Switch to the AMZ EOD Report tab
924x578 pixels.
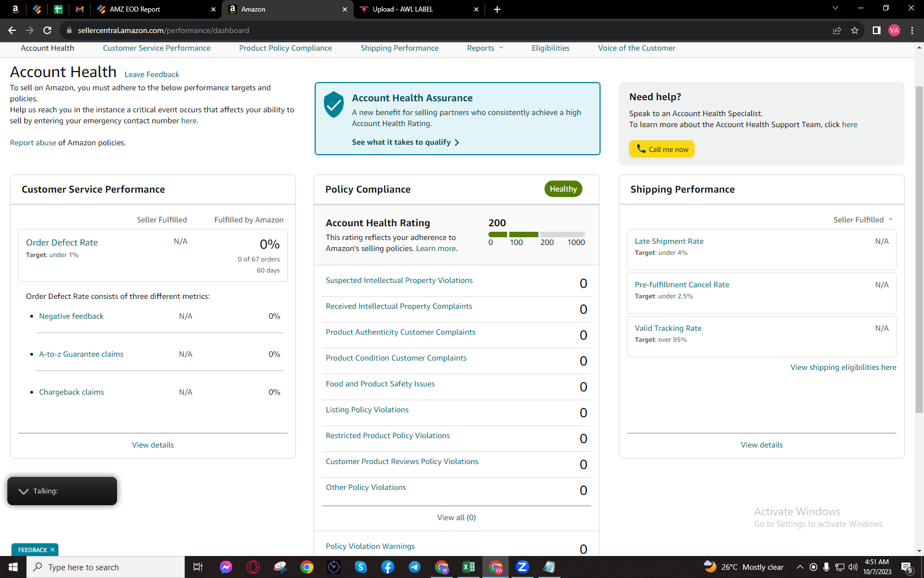tap(156, 9)
